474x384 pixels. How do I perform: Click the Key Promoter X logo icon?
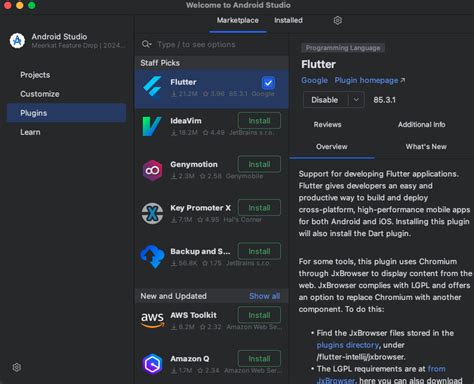tap(152, 213)
